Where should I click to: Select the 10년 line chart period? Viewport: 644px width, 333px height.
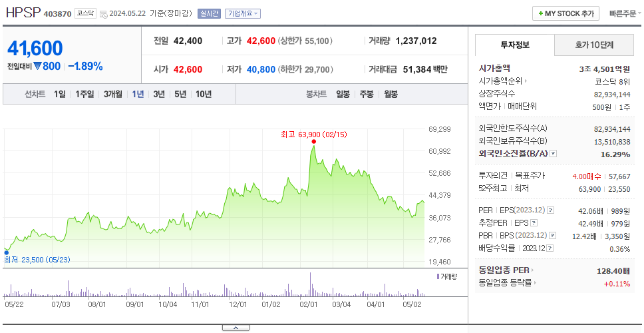204,94
